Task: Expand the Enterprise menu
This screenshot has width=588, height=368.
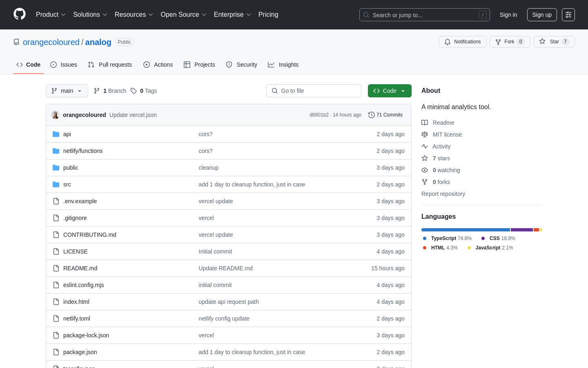Action: coord(232,14)
